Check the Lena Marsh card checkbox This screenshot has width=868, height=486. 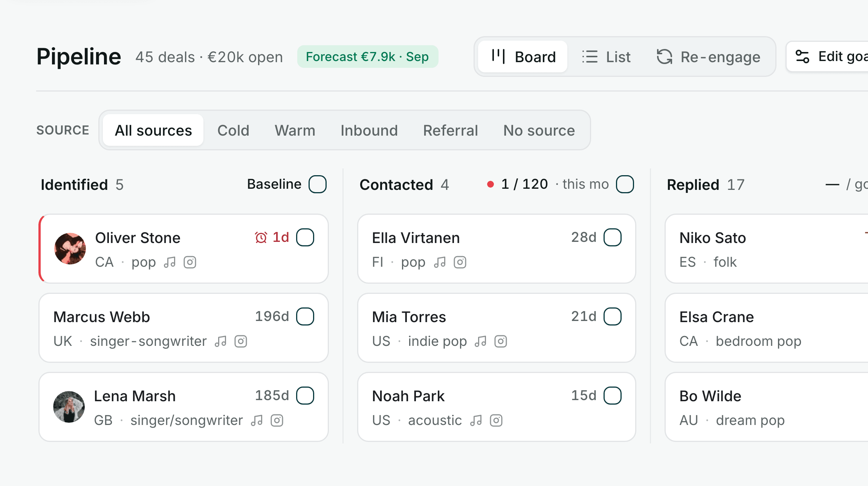click(305, 396)
